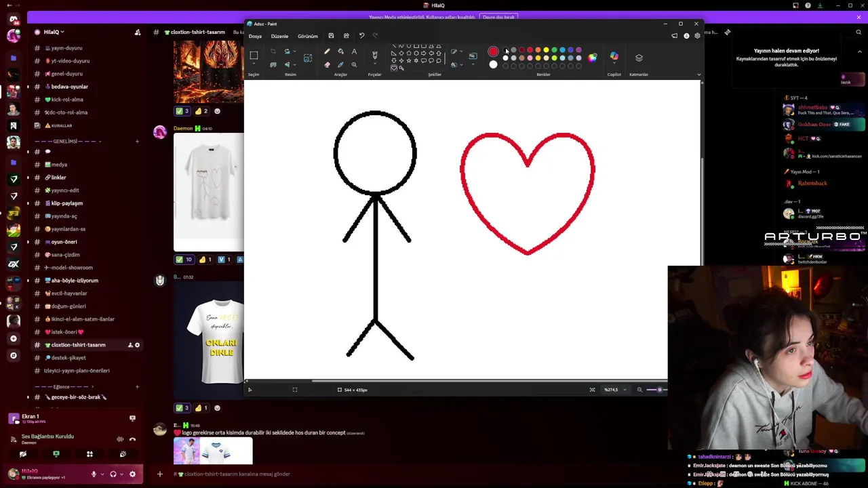The height and width of the screenshot is (488, 868).
Task: Select the Eraser tool in Paint
Action: pyautogui.click(x=327, y=64)
